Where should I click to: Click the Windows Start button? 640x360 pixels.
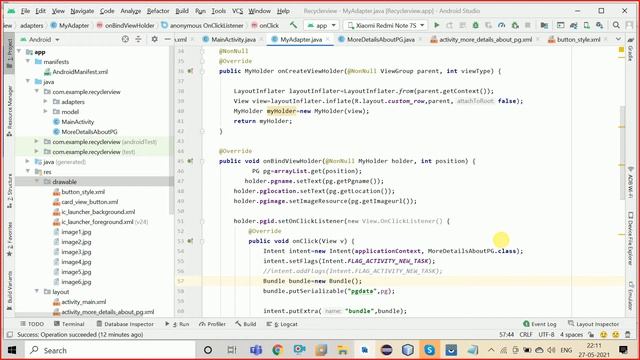11,350
